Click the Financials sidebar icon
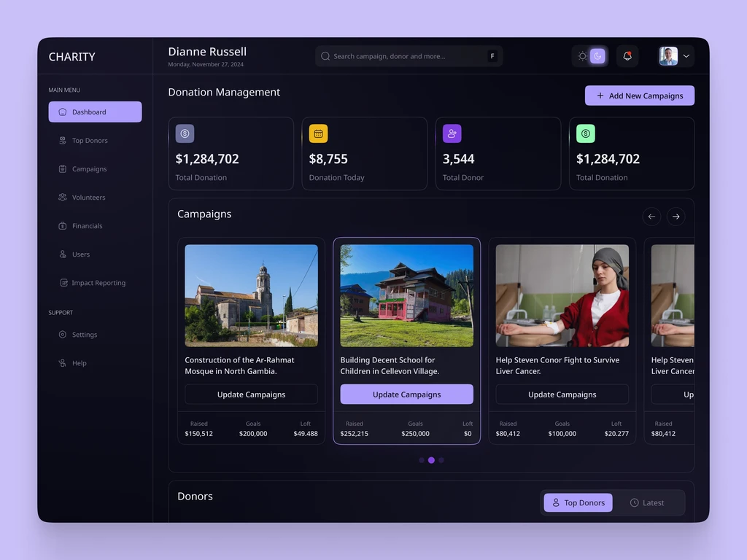Viewport: 747px width, 560px height. (x=63, y=226)
